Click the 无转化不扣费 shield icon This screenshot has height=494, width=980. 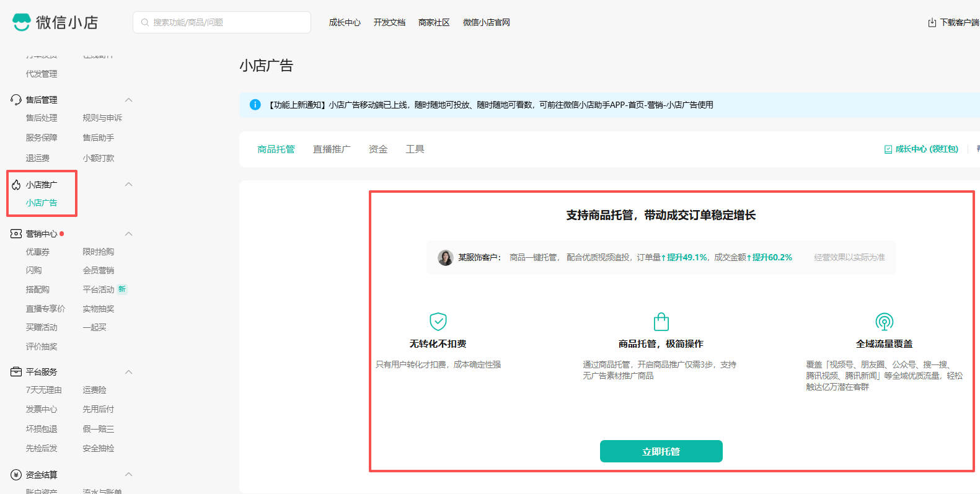[x=438, y=321]
